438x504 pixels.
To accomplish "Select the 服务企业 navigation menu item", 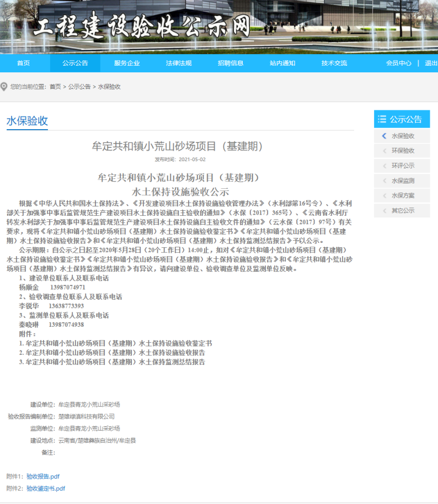I will point(127,63).
